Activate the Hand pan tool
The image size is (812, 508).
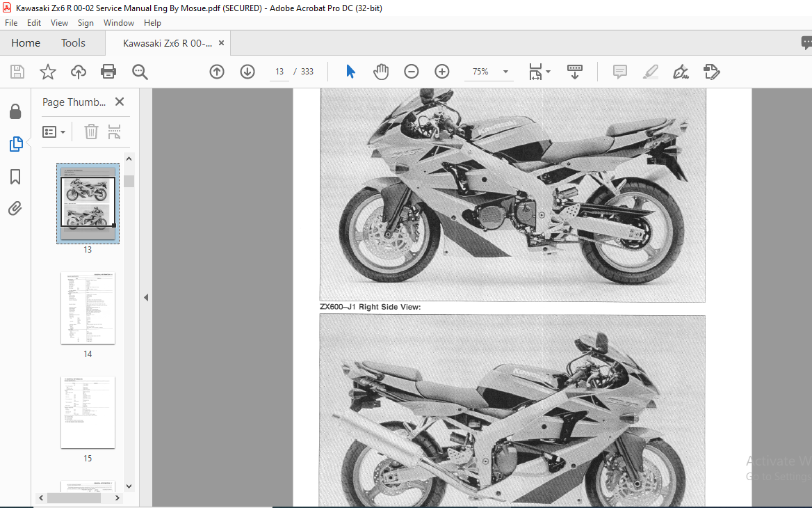[x=381, y=72]
